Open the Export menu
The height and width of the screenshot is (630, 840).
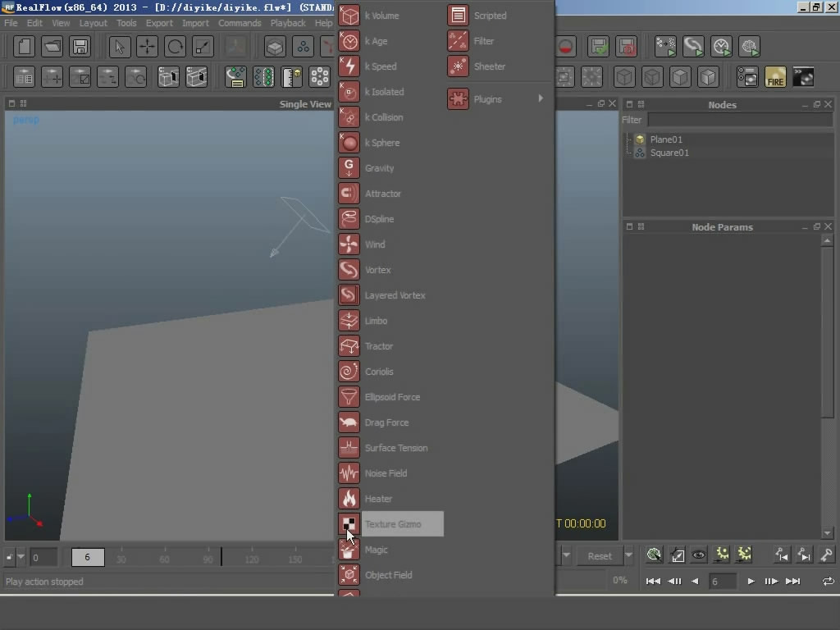[x=159, y=23]
